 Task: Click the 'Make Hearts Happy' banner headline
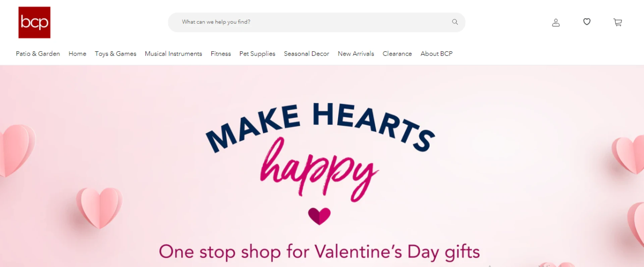tap(320, 127)
